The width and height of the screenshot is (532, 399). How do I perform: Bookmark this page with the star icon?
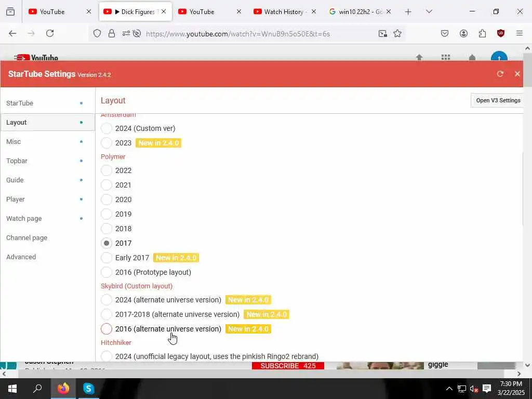click(x=397, y=33)
